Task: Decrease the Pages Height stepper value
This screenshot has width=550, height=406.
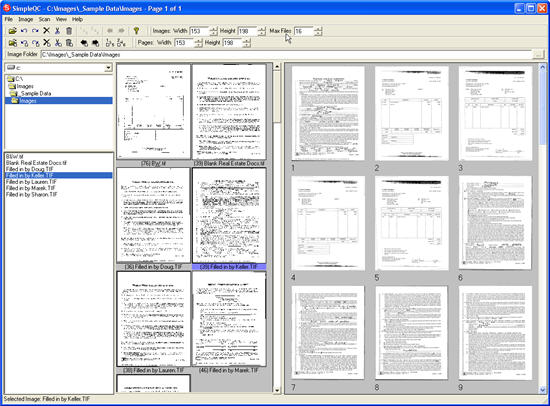Action: point(247,45)
